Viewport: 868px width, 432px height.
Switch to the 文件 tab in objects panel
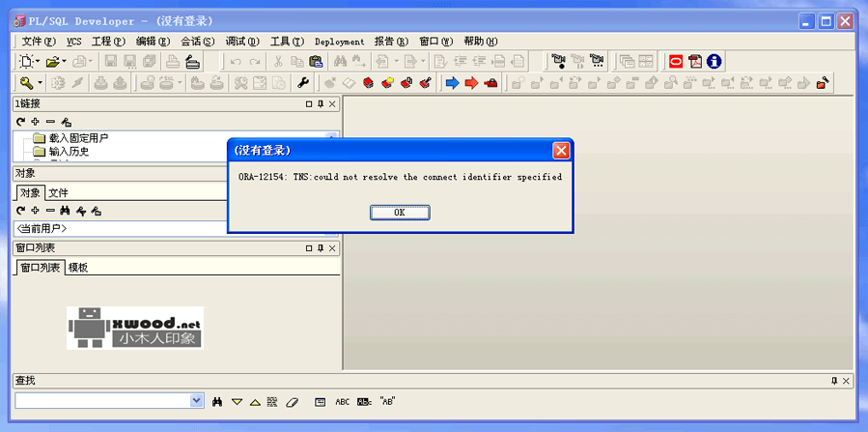pos(58,192)
